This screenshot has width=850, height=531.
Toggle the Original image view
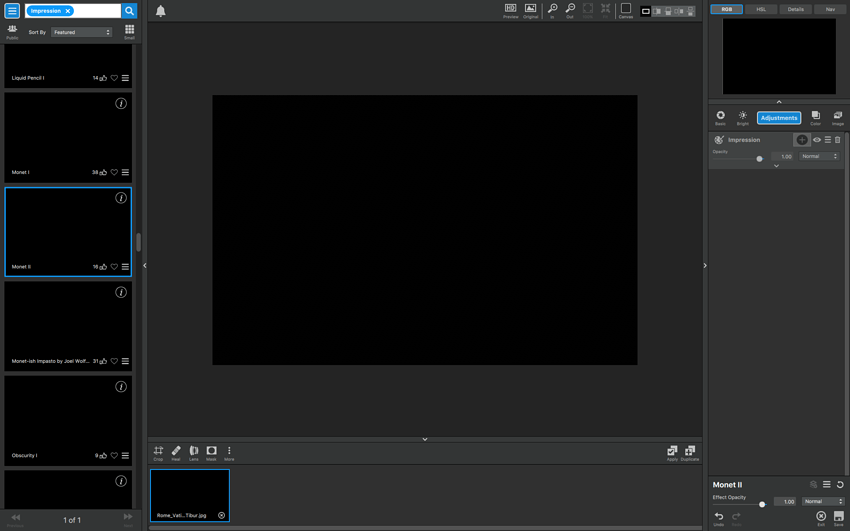pyautogui.click(x=530, y=9)
